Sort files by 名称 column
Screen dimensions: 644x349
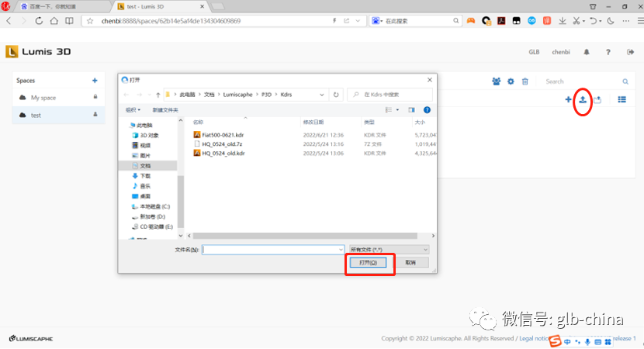click(199, 122)
